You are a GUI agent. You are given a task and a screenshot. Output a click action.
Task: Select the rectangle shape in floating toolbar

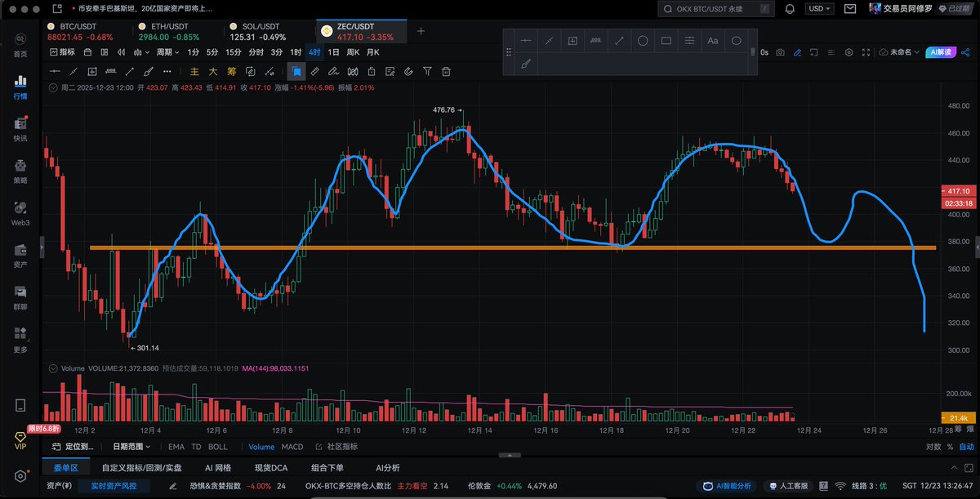pyautogui.click(x=666, y=41)
